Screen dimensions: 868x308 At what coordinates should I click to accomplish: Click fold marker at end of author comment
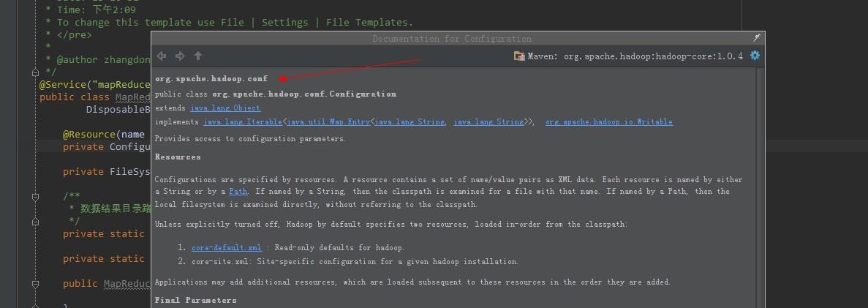[34, 72]
